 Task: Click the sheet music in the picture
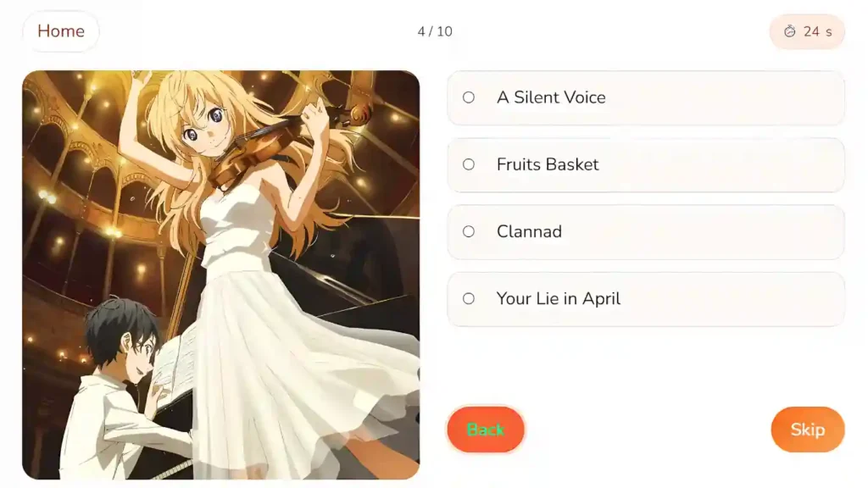pos(175,359)
